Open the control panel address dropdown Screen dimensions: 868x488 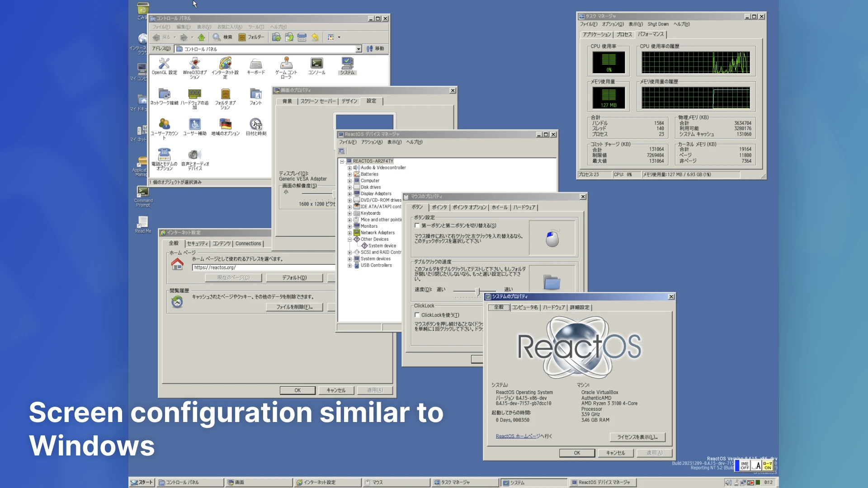click(359, 49)
